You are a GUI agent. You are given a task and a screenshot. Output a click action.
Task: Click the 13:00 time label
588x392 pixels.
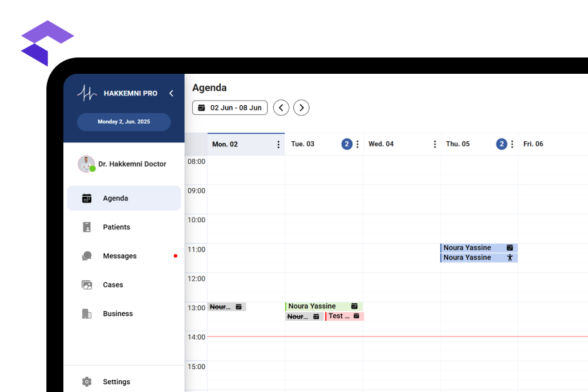point(197,308)
